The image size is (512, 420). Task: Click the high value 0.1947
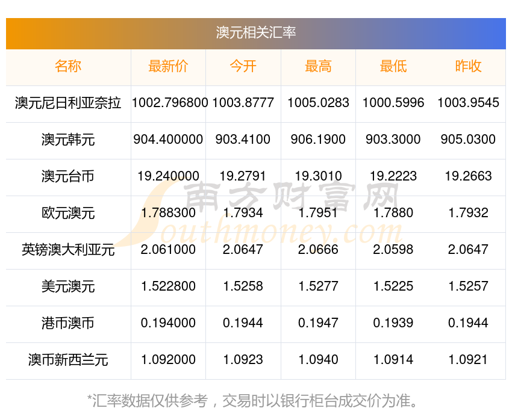coord(318,323)
